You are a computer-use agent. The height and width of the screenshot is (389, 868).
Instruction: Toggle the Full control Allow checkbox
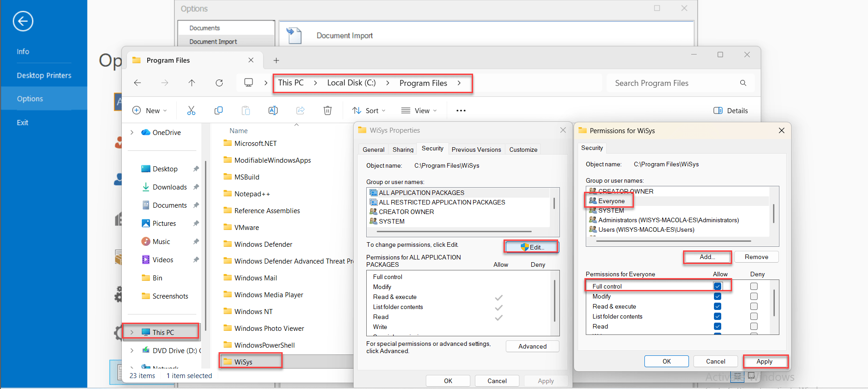click(718, 286)
